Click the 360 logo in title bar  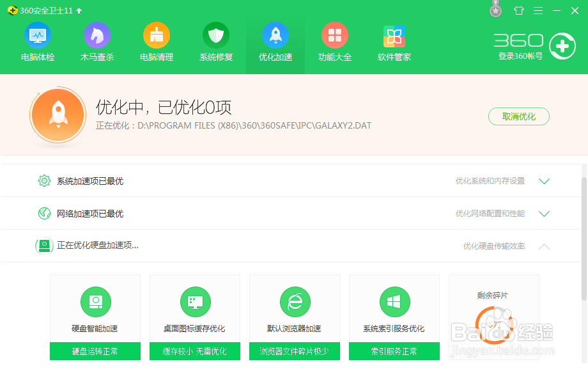point(12,10)
